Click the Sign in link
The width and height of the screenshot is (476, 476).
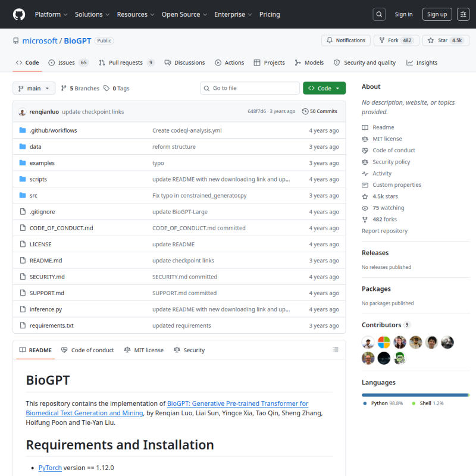(x=403, y=14)
